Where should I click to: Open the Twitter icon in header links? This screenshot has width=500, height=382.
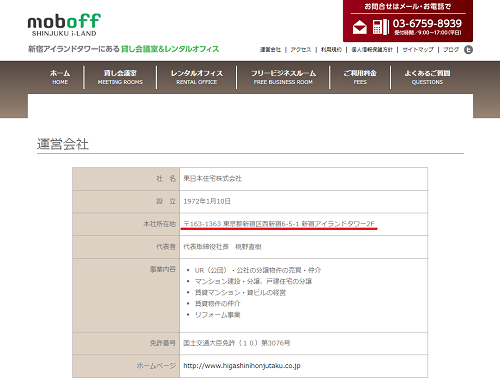point(468,50)
